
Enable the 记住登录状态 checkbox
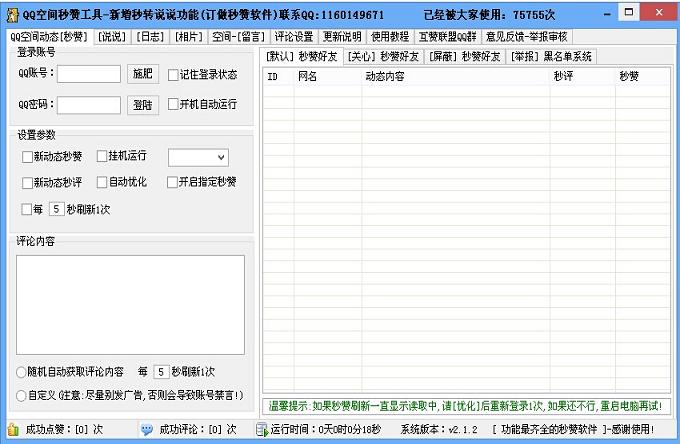173,74
